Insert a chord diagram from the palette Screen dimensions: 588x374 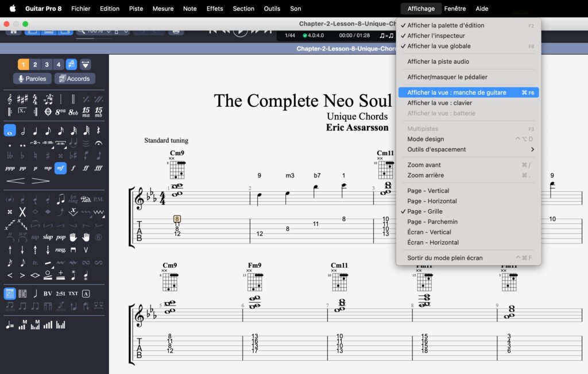(10, 294)
